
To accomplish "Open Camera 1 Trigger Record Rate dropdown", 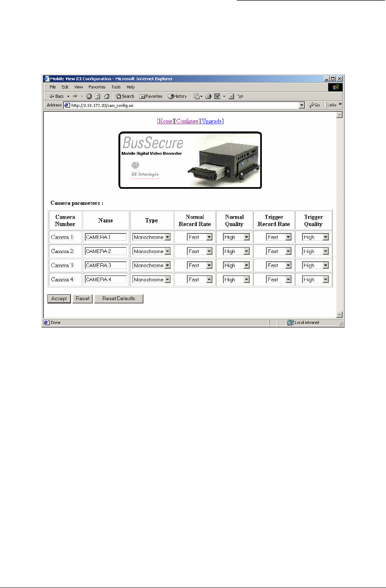I will (279, 237).
